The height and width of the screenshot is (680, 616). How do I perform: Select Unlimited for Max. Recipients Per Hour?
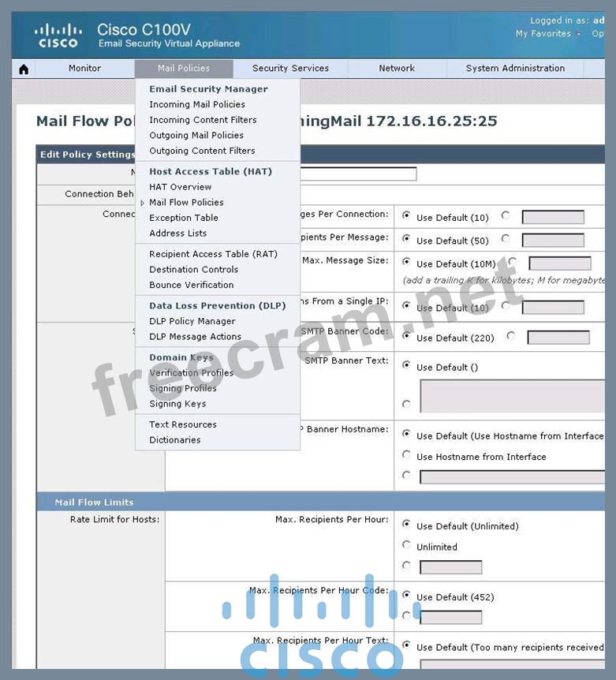click(407, 545)
